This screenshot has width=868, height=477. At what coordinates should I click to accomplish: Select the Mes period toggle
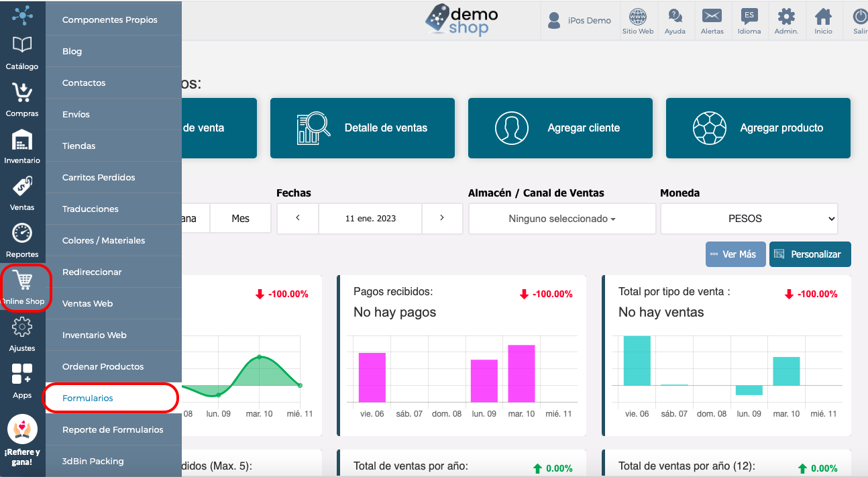point(240,219)
